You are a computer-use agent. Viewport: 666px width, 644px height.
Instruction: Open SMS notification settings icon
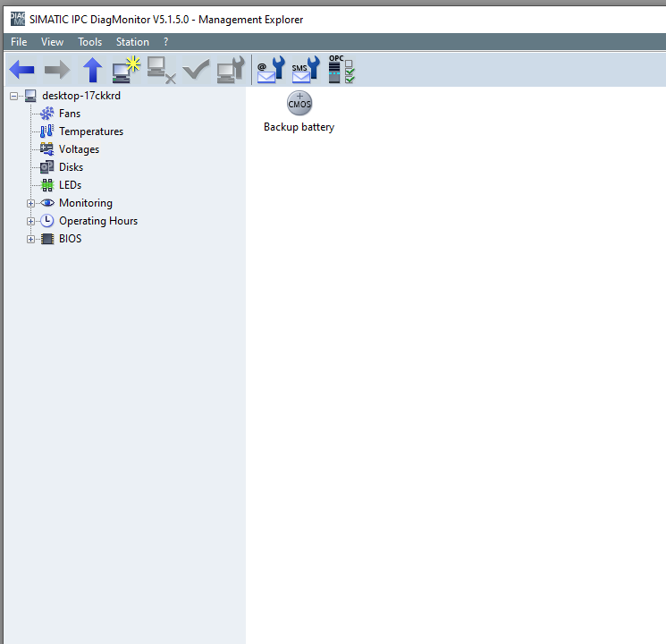306,69
